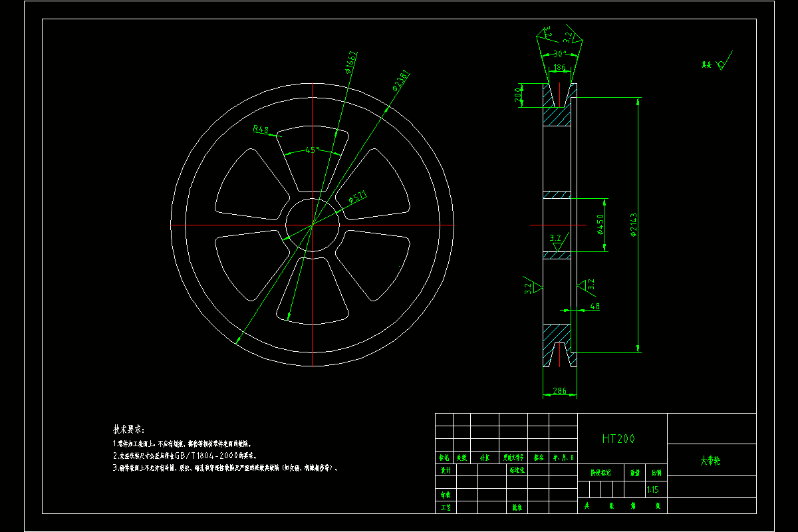
Task: Select the 186 groove width dimension
Action: [560, 67]
